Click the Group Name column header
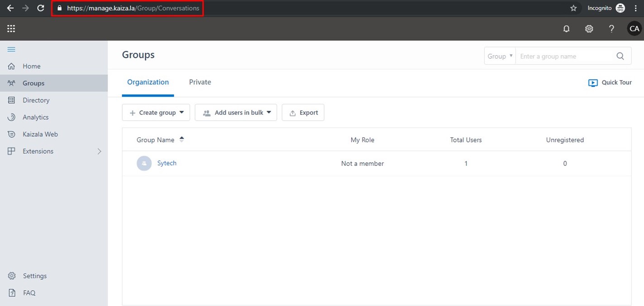This screenshot has width=644, height=306. point(155,140)
